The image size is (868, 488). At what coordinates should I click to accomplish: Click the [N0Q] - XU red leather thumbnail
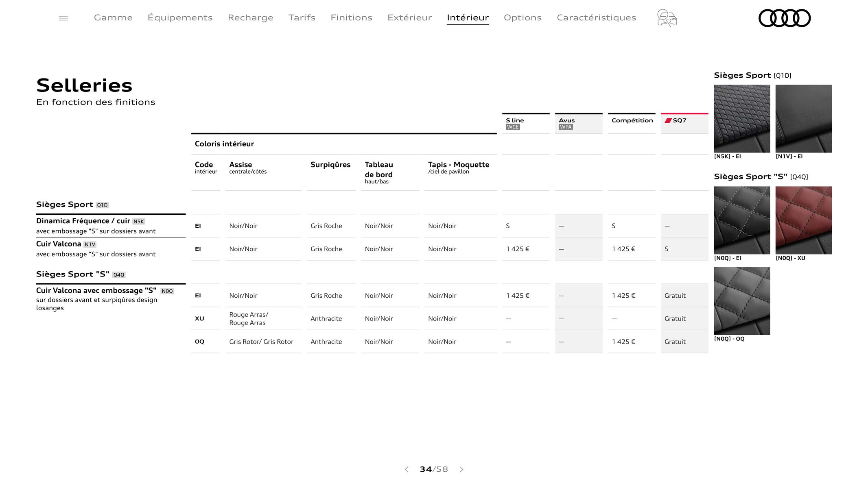(x=803, y=220)
